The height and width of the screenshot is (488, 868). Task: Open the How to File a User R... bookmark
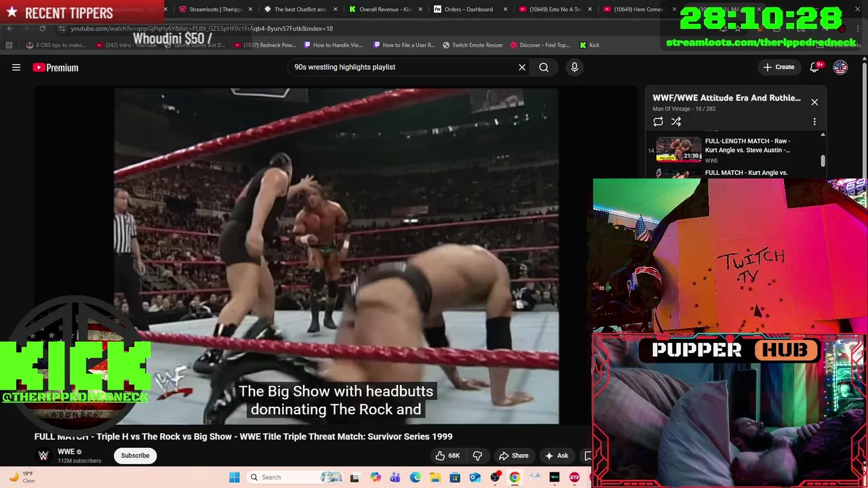point(403,45)
